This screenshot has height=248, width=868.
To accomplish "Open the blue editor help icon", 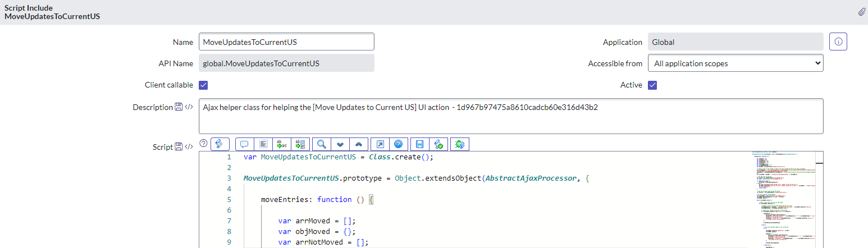I will (x=398, y=144).
